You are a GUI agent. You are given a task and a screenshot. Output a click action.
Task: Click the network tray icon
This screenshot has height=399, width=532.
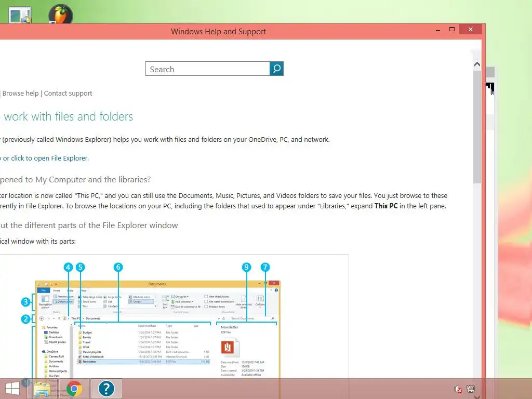(471, 389)
